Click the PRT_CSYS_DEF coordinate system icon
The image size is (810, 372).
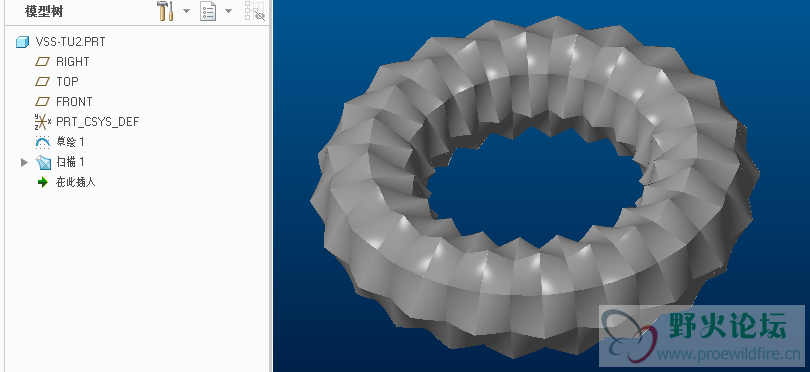(x=43, y=122)
